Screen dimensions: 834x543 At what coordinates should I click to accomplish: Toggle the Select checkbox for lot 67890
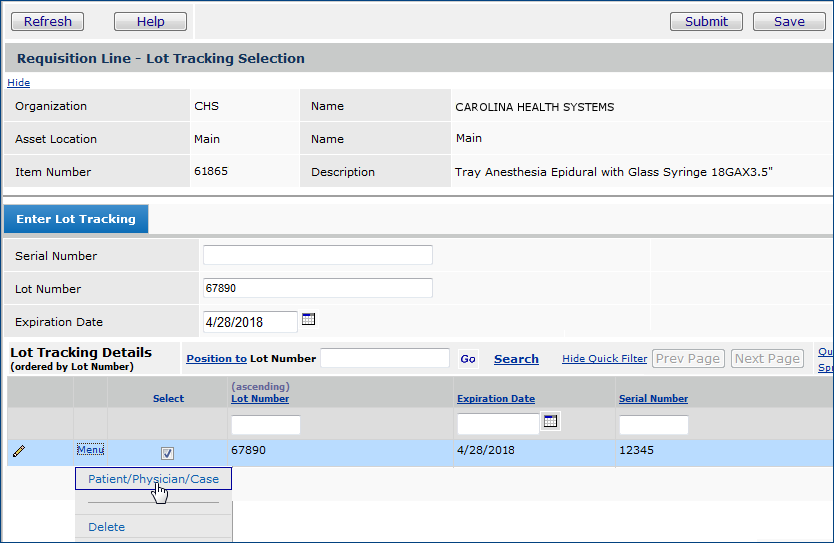click(x=167, y=453)
